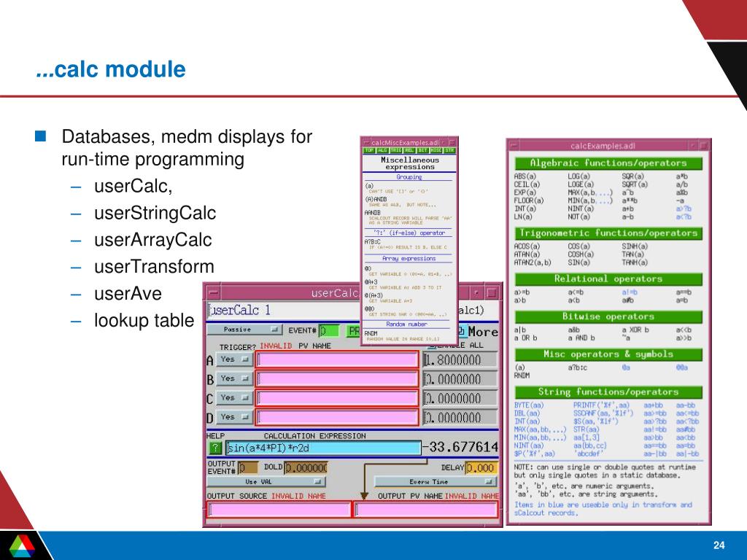Open the calcExamples.adl window menu button

[x=514, y=146]
